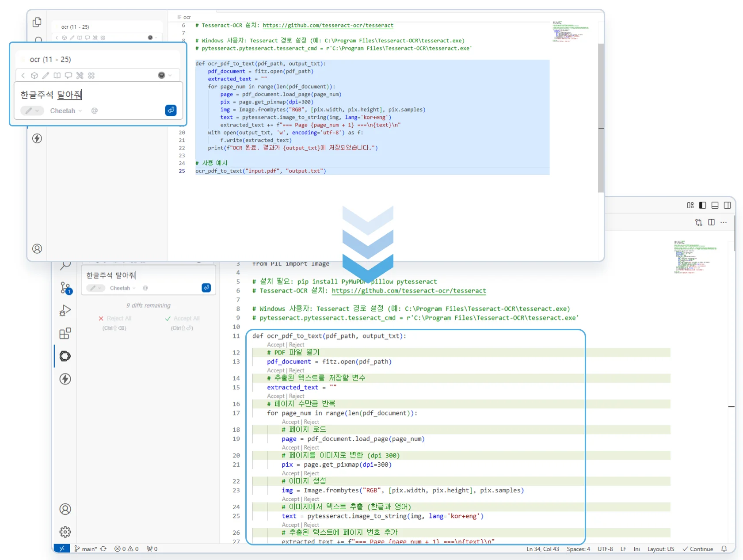
Task: Toggle the bottom panel visibility
Action: [715, 205]
